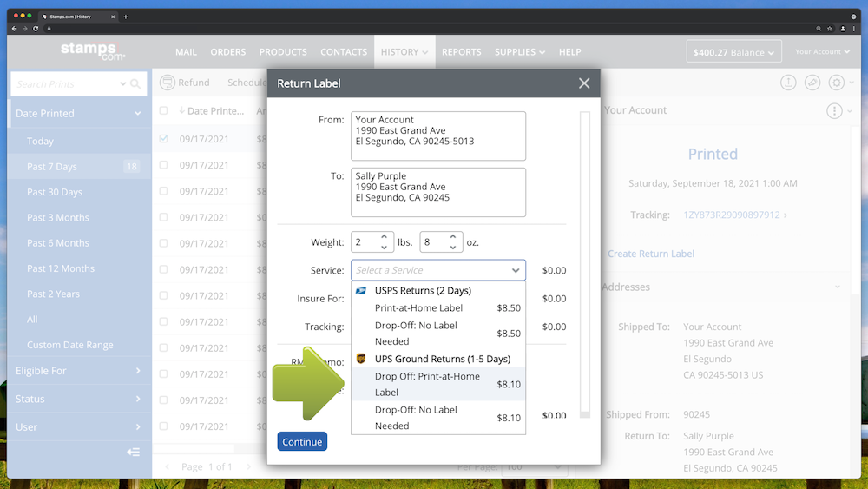Open the REPORTS menu
Viewport: 868px width, 489px height.
tap(461, 52)
